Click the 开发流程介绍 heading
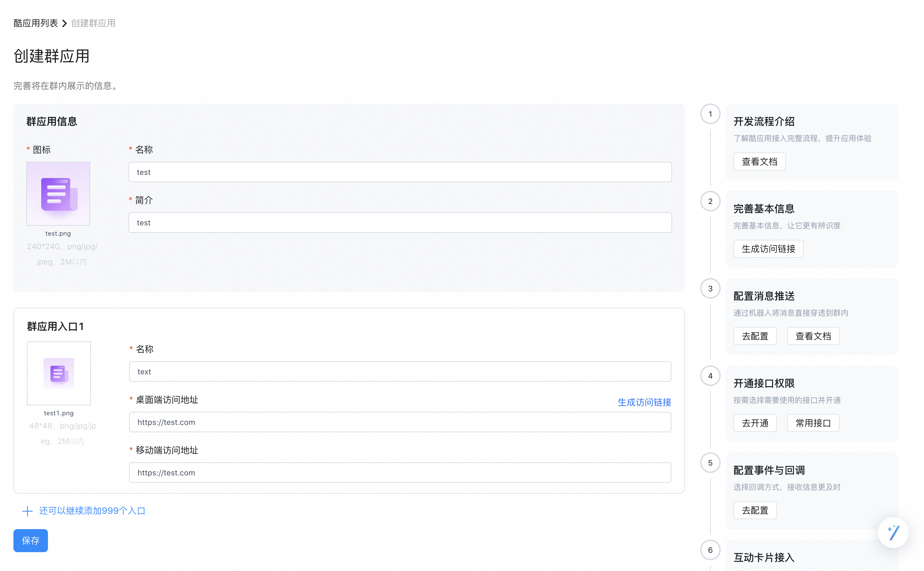Viewport: 924px width, 571px height. click(x=764, y=121)
